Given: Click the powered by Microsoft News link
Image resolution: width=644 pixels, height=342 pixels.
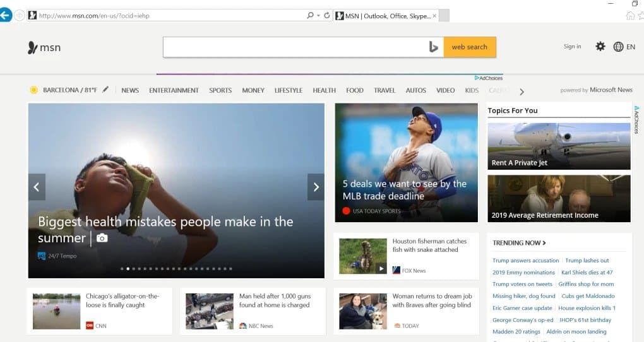Looking at the screenshot, I should [x=597, y=90].
